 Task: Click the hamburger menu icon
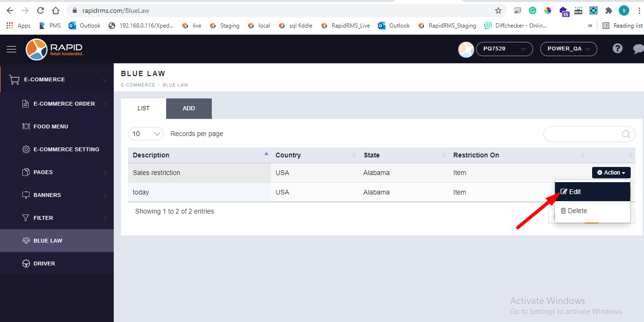11,49
